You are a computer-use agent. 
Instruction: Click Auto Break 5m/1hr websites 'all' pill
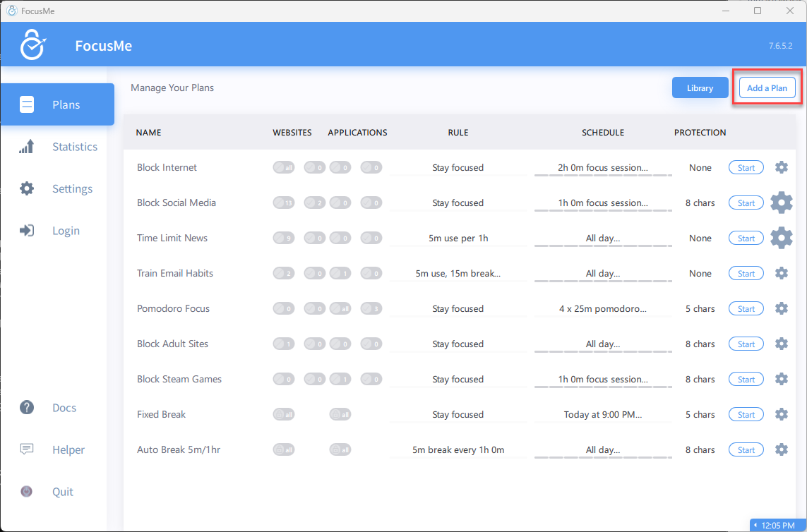284,449
